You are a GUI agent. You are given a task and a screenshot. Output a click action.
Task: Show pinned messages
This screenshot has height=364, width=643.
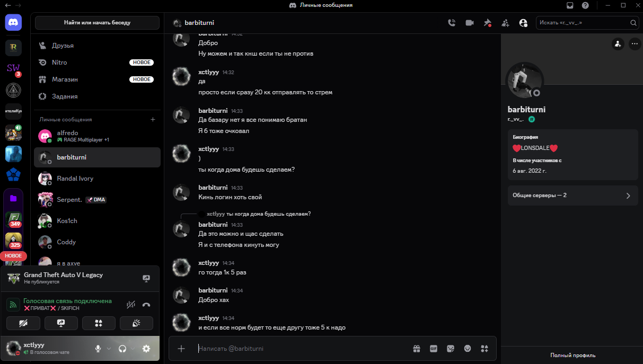pos(487,23)
